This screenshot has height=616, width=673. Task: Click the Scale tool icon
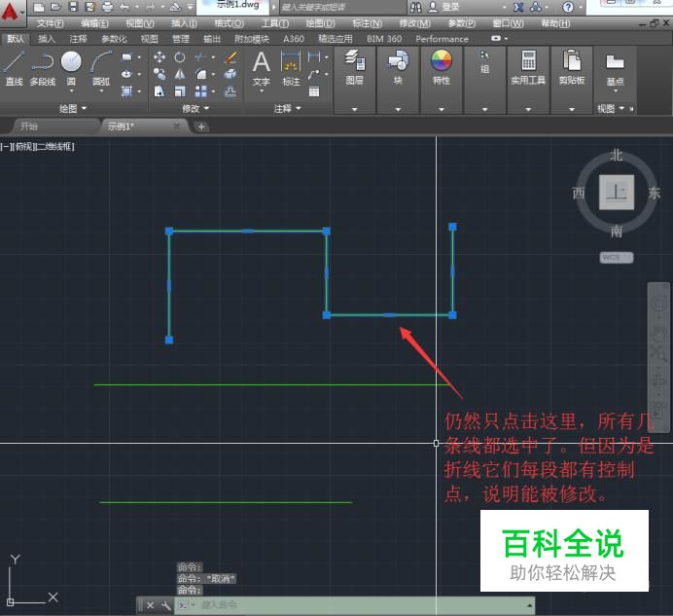(180, 91)
